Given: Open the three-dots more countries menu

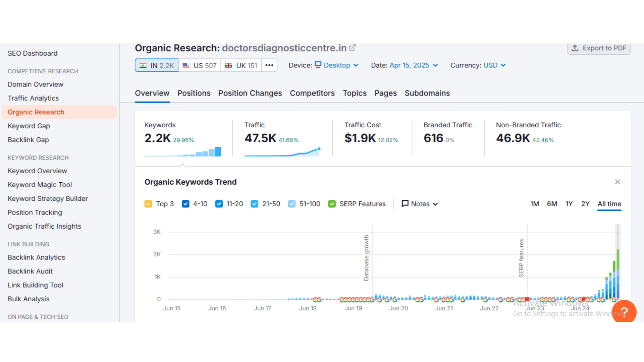Looking at the screenshot, I should [269, 65].
